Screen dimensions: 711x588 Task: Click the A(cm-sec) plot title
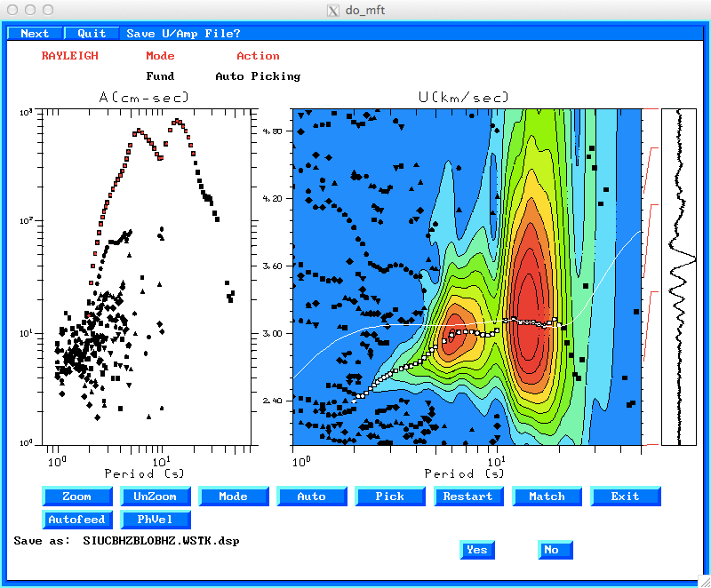[144, 98]
